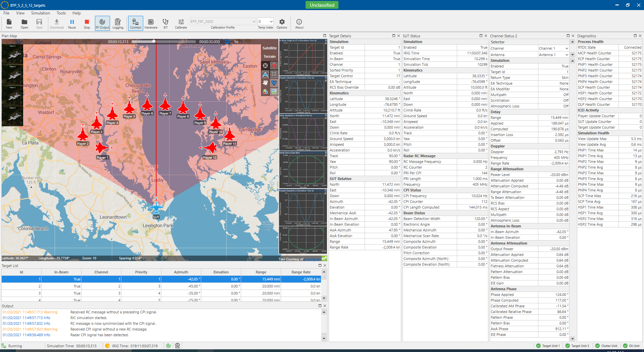Open the Tools menu
The height and width of the screenshot is (352, 644).
point(61,13)
